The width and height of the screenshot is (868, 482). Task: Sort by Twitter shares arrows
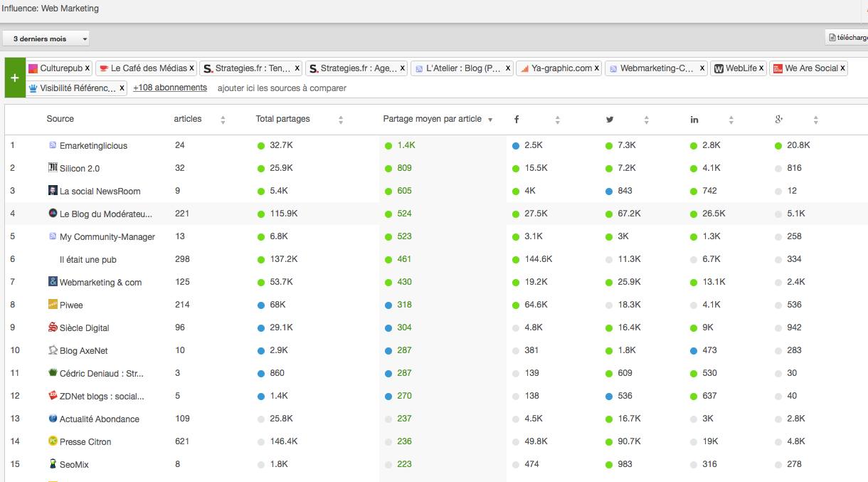(647, 120)
